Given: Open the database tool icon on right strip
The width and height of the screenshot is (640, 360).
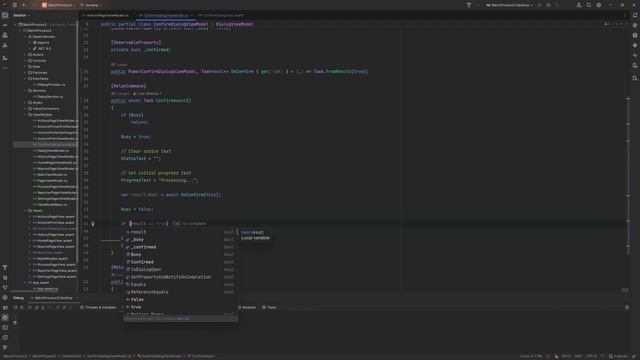Looking at the screenshot, I should (x=635, y=35).
